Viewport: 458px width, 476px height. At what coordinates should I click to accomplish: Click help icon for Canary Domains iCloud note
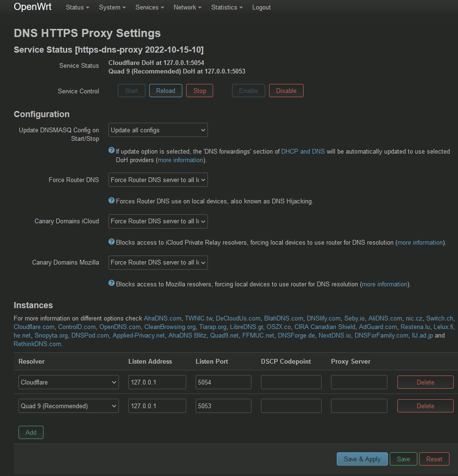[111, 242]
